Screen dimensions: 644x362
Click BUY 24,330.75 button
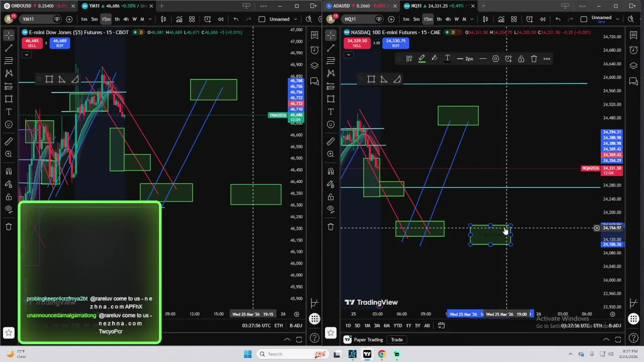(395, 43)
